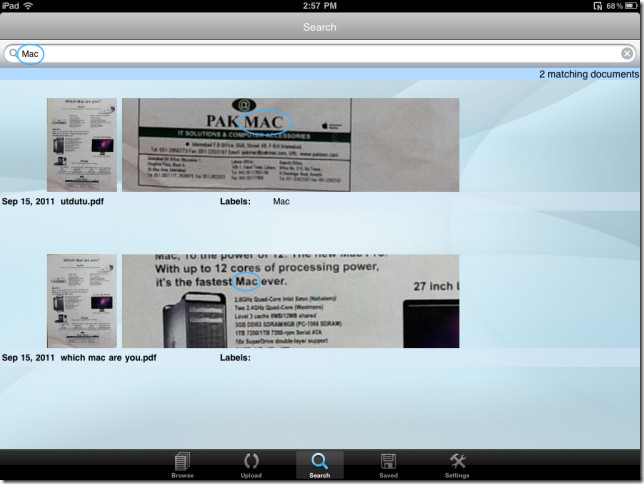
Task: Open the fastest Mac ever snippet preview
Action: tap(290, 301)
